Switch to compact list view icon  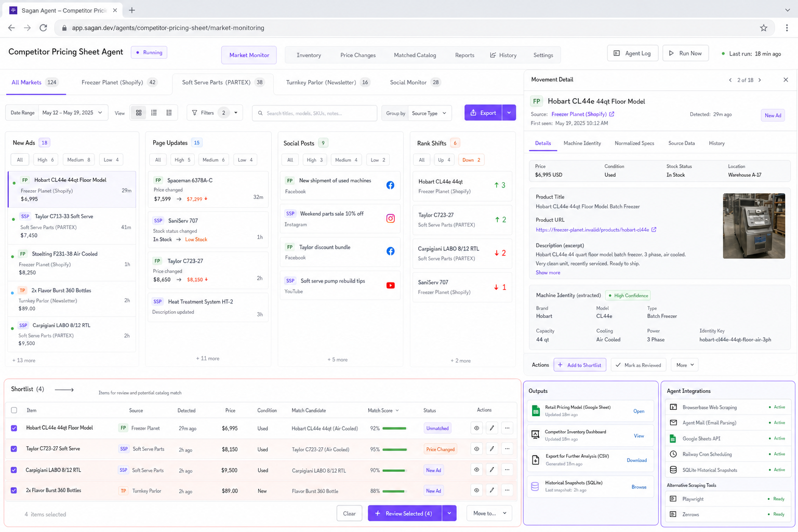tap(169, 113)
